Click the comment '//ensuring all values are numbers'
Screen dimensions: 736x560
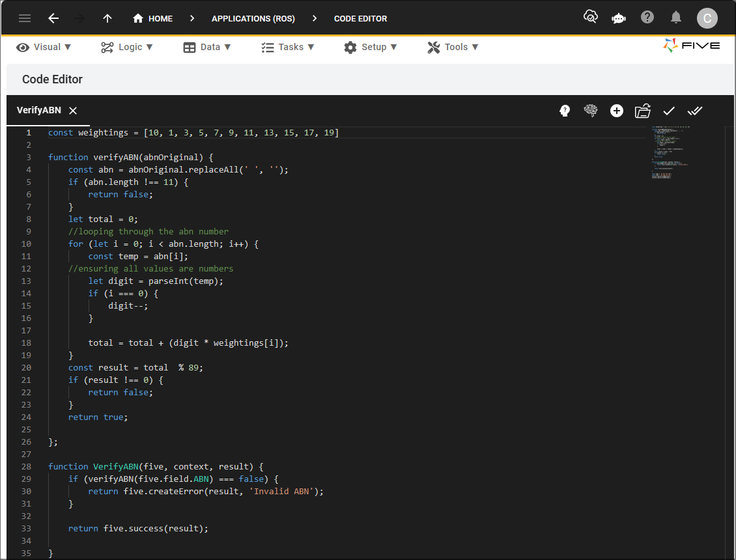(150, 268)
